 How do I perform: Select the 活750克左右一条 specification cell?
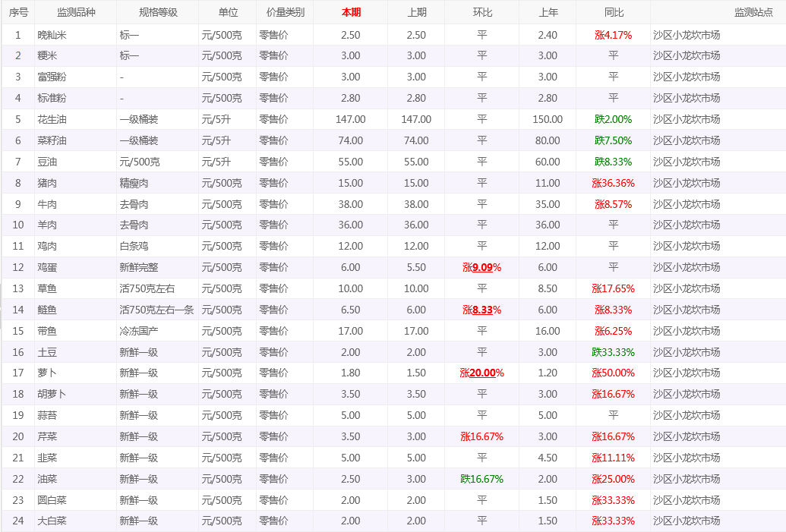[157, 310]
